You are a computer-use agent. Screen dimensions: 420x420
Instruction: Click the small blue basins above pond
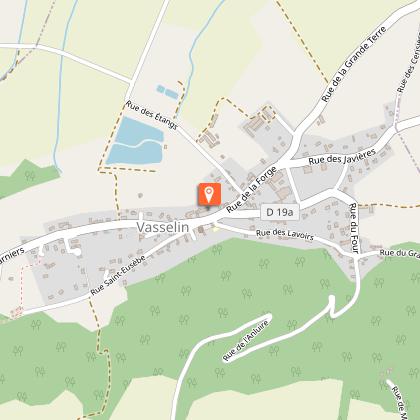(x=168, y=92)
